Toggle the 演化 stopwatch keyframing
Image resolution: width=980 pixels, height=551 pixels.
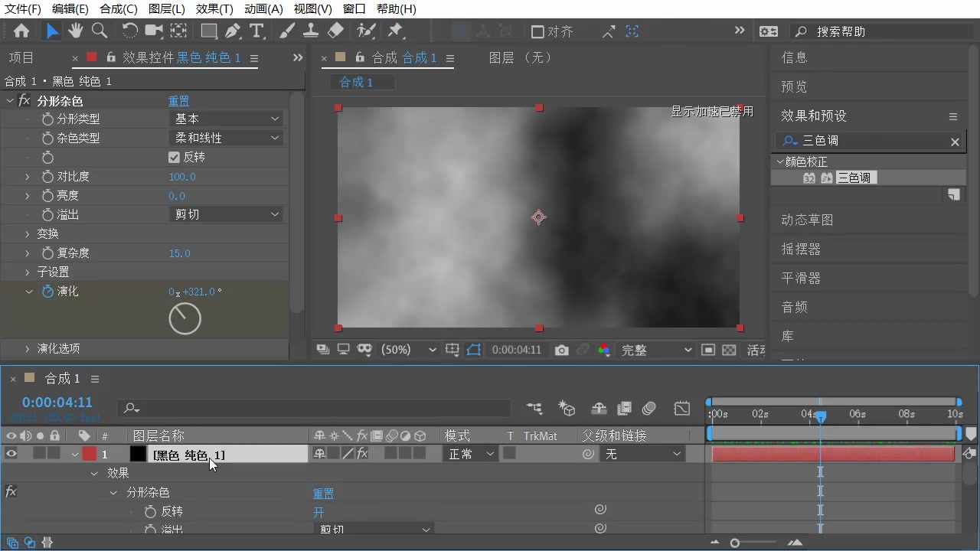pyautogui.click(x=47, y=292)
